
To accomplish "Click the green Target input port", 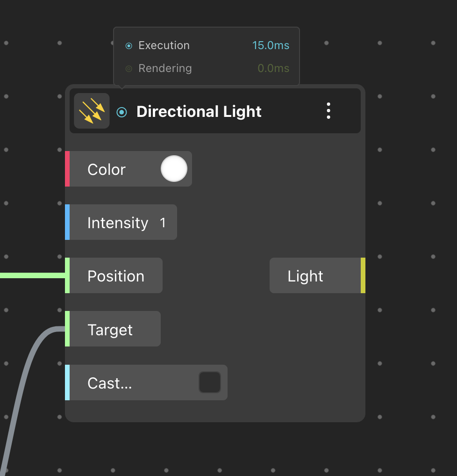I will click(x=67, y=329).
